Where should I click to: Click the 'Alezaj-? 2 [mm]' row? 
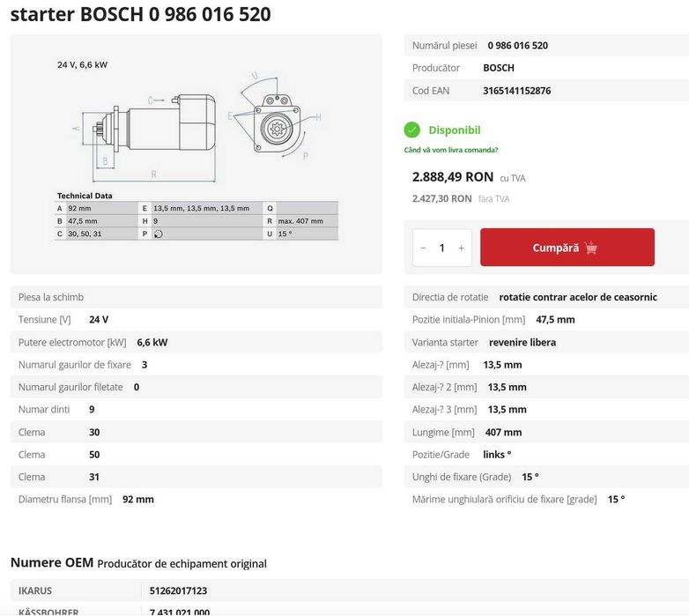click(x=546, y=387)
